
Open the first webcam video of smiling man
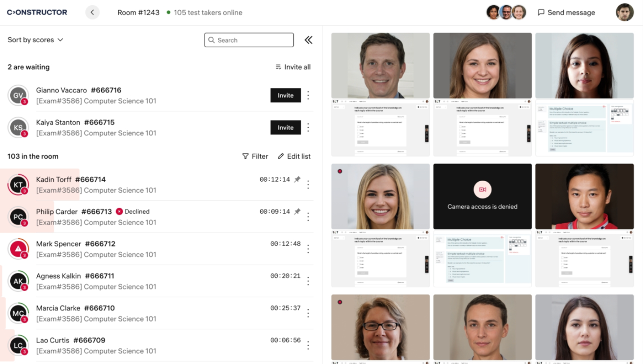click(x=381, y=66)
